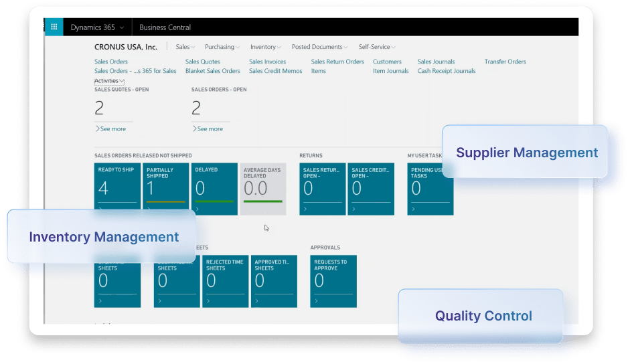
Task: Open Cash Receipt Journals link
Action: point(447,71)
